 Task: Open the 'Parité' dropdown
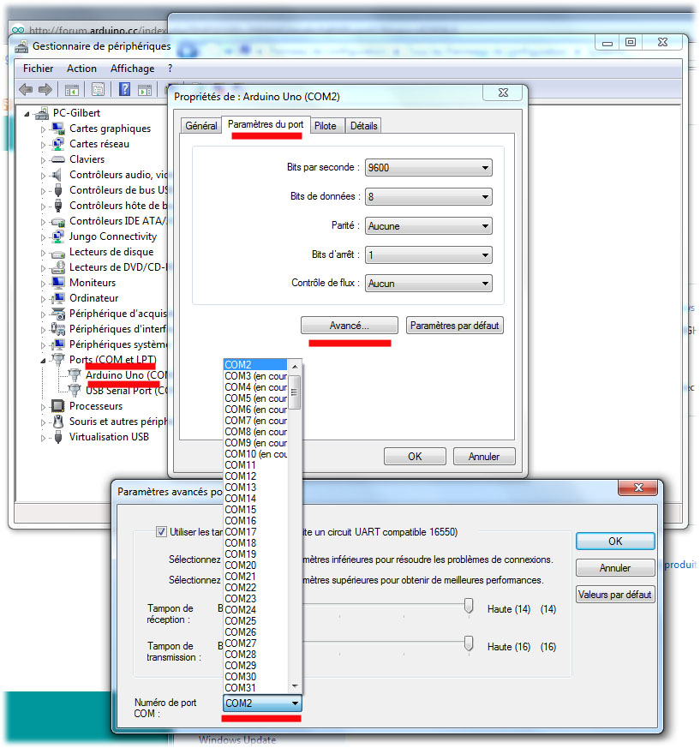[x=486, y=225]
